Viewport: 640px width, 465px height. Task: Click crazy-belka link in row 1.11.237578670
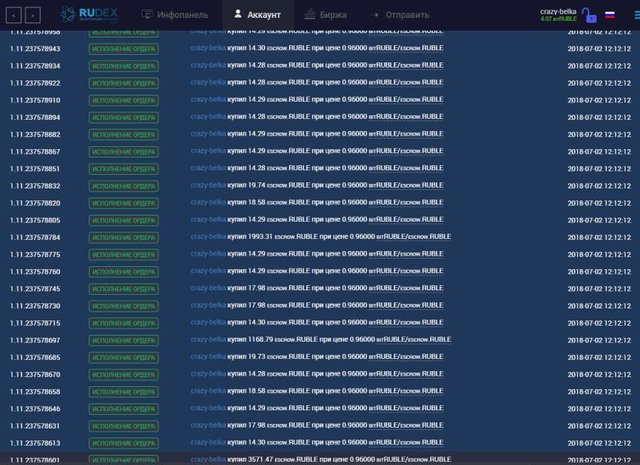pyautogui.click(x=208, y=374)
